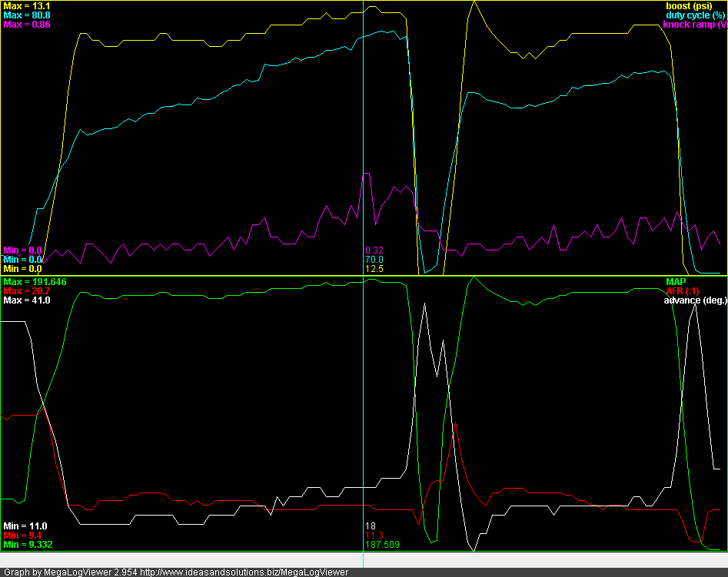Screen dimensions: 728x577
Task: Click the 'Min = 11.0' advance value
Action: click(25, 526)
